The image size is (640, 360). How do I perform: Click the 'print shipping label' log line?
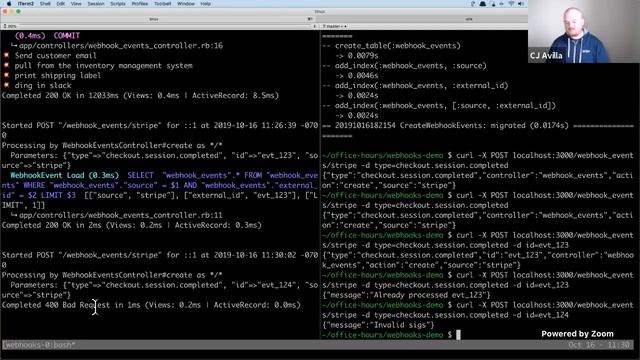[58, 76]
